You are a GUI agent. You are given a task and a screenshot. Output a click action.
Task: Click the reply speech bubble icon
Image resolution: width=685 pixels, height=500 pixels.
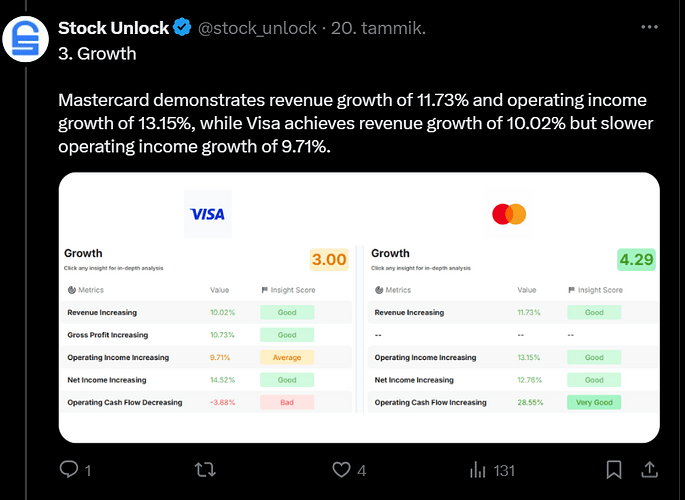click(69, 469)
